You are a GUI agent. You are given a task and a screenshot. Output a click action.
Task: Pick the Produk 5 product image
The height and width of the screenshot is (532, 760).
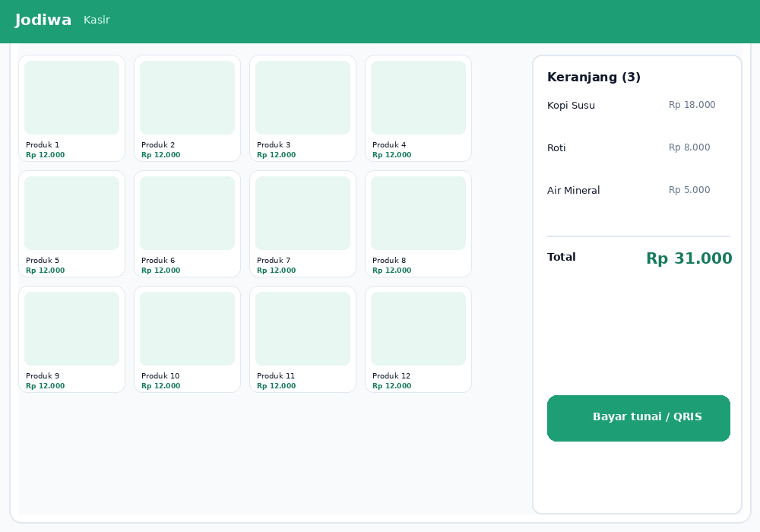[71, 214]
